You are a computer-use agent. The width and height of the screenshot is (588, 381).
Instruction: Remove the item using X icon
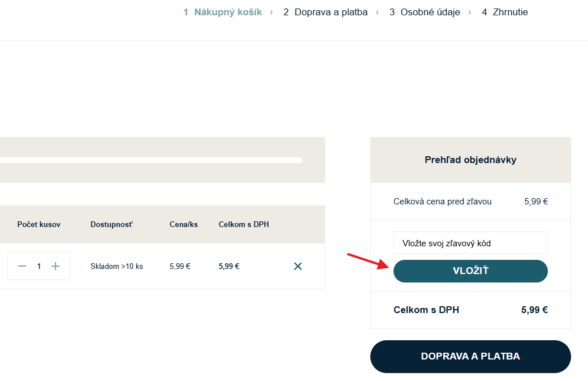tap(298, 266)
